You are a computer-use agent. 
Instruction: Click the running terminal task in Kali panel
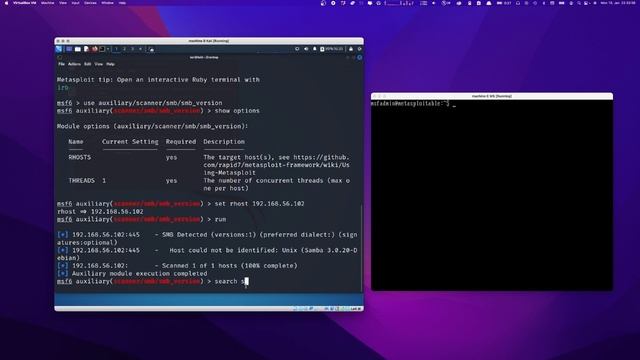click(x=151, y=49)
